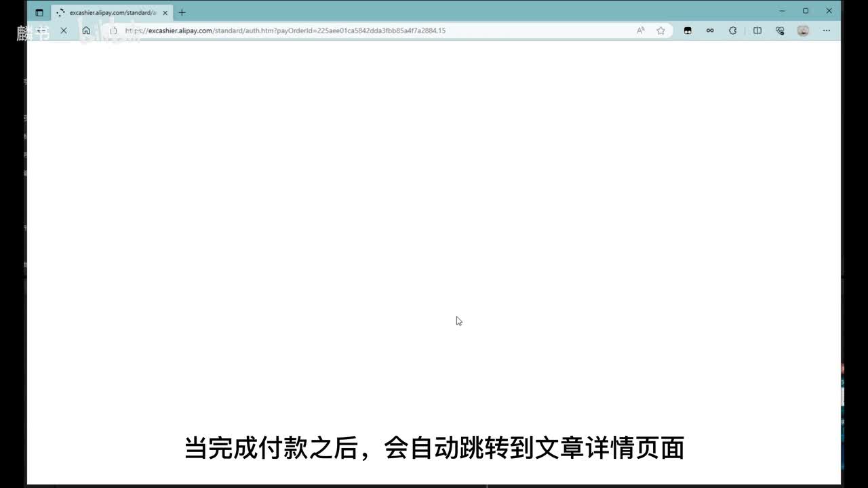
Task: View site information for the Alipay page
Action: pos(113,30)
